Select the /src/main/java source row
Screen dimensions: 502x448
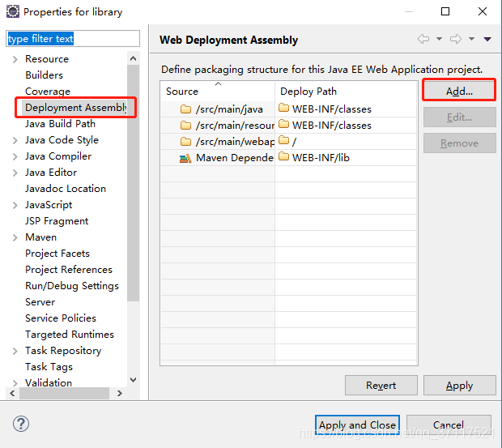point(218,109)
